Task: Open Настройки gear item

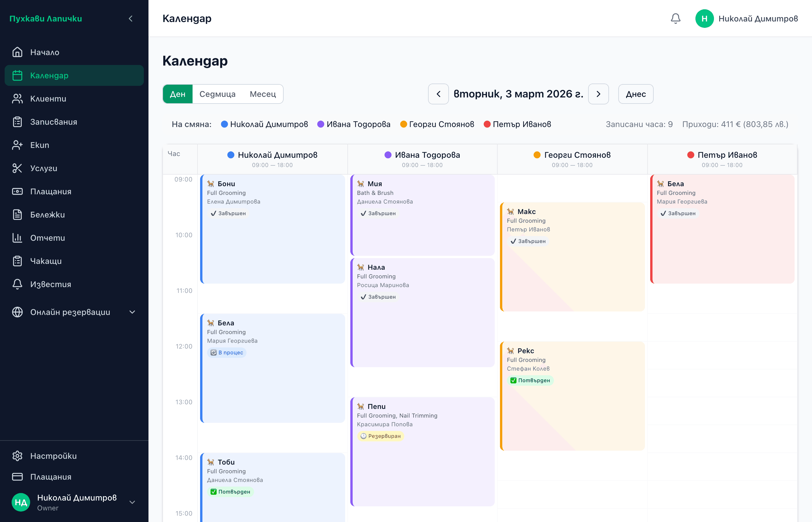Action: (53, 456)
